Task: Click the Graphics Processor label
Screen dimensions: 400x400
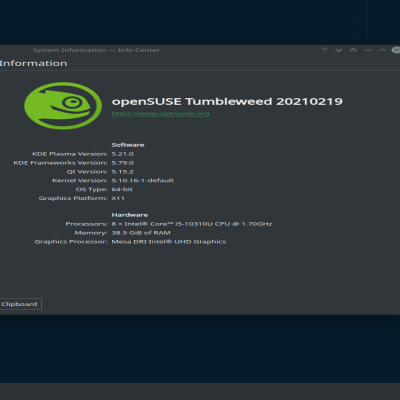Action: [71, 242]
